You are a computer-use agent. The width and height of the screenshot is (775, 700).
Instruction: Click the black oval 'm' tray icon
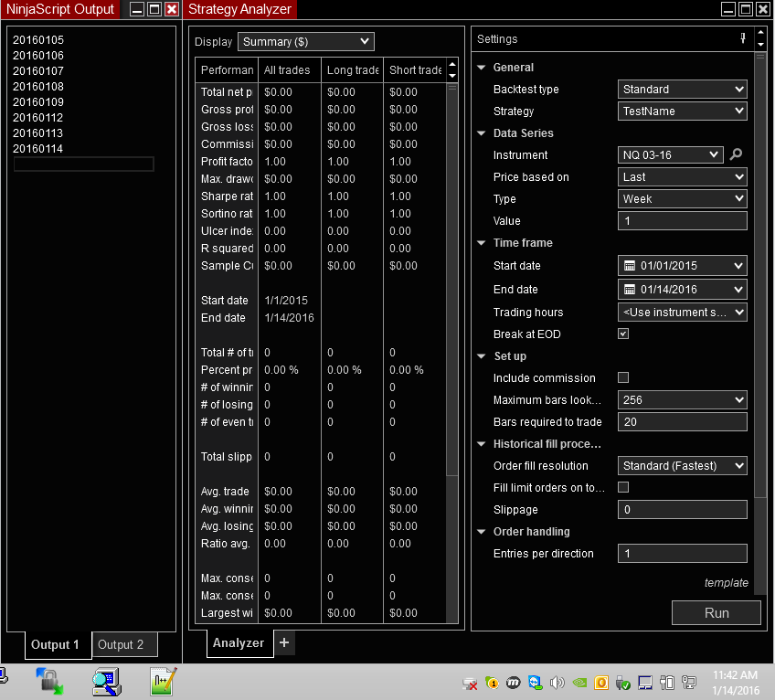pos(514,684)
